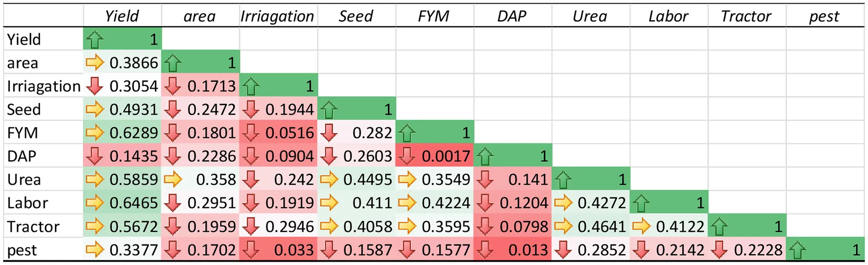Click the yellow arrow beside 0.6465

click(95, 203)
